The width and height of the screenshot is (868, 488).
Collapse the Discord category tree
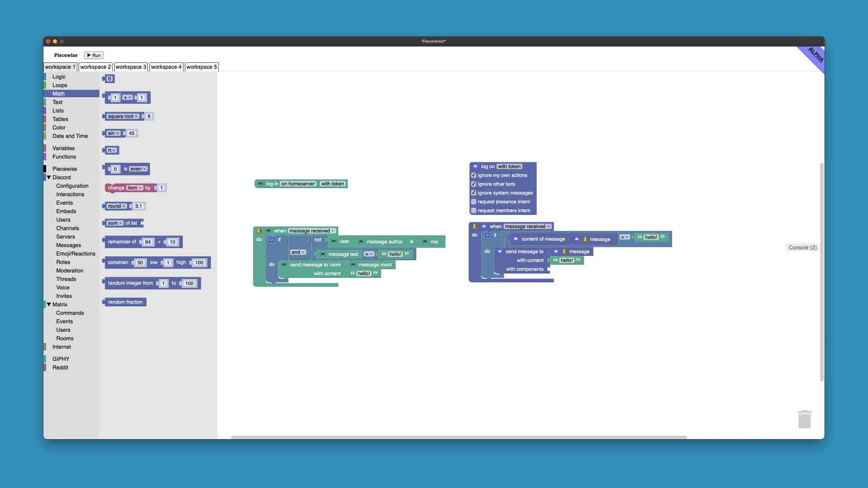point(49,178)
